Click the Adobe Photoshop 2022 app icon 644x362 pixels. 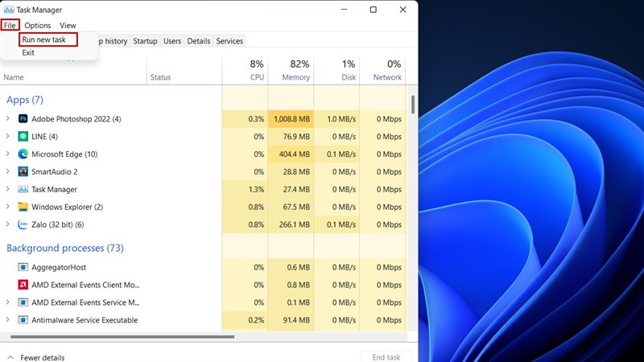23,119
